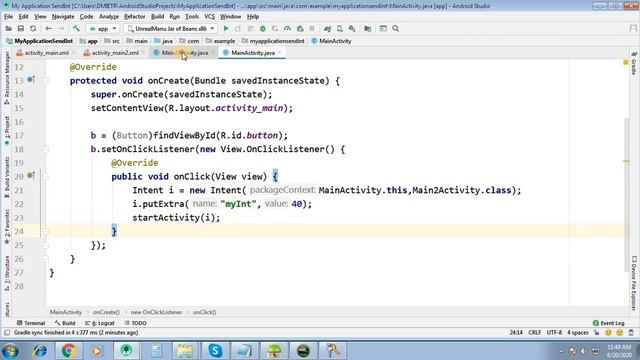Open the UnrealManu Jar of Beans device dropdown
This screenshot has width=640, height=360.
(x=170, y=29)
